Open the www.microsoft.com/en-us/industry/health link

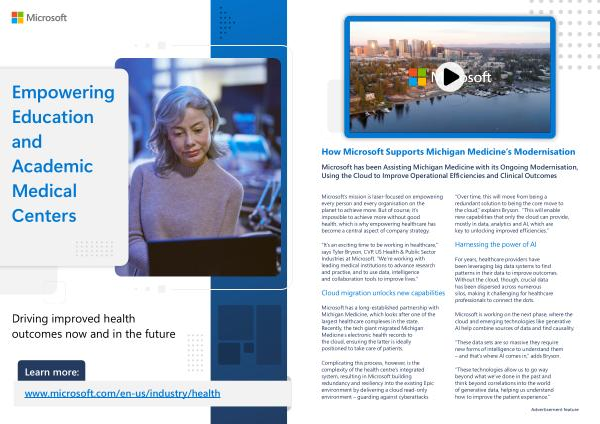coord(122,393)
